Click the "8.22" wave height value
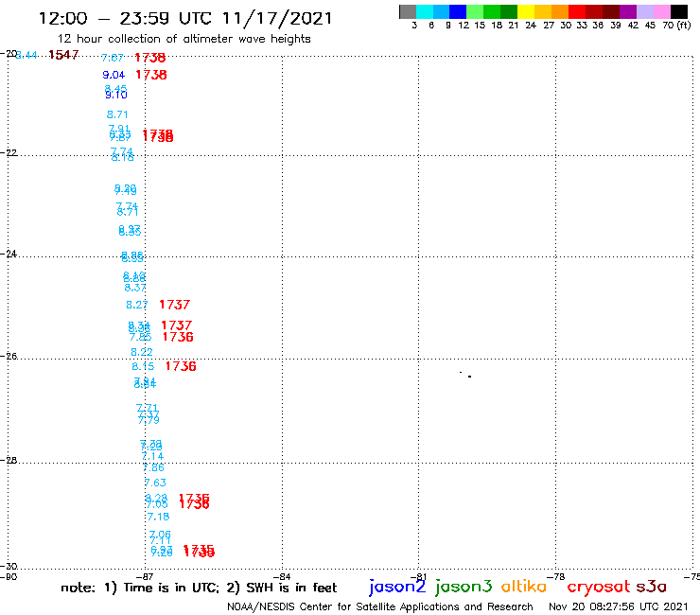 click(142, 352)
